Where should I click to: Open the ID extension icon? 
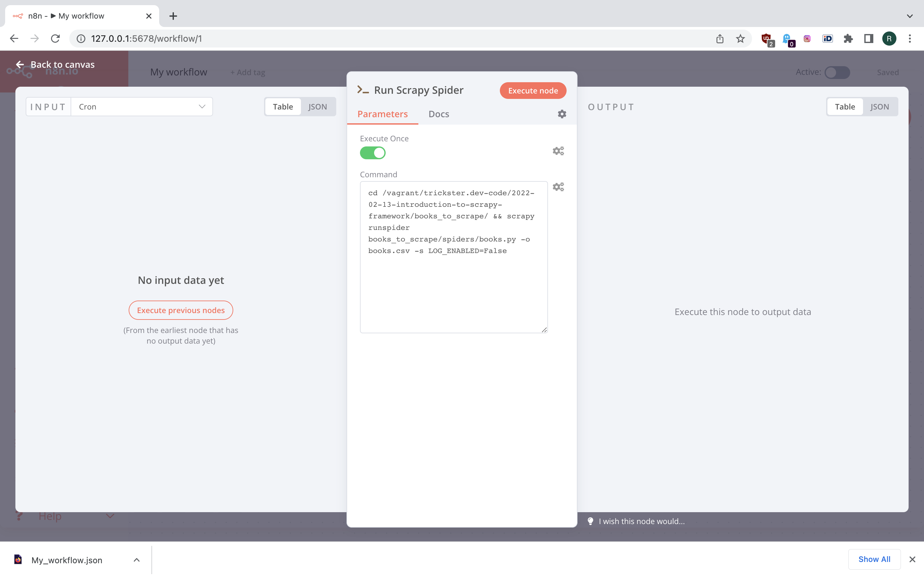(x=828, y=39)
